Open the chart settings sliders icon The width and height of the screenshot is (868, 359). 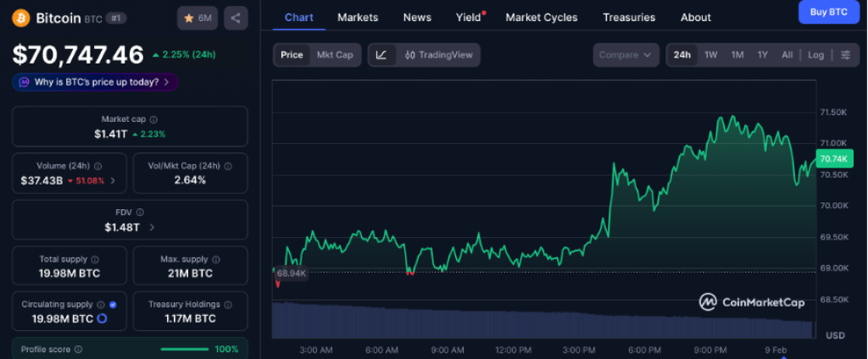click(845, 55)
